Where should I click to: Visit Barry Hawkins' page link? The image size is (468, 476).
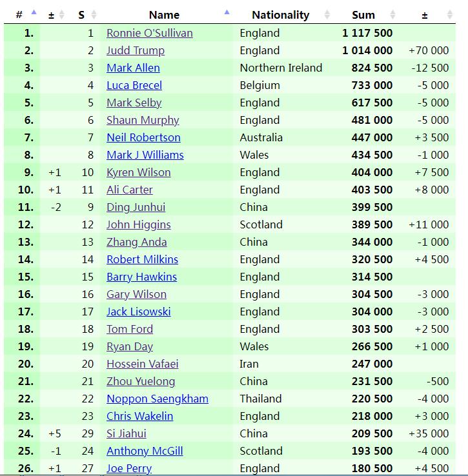(x=141, y=277)
